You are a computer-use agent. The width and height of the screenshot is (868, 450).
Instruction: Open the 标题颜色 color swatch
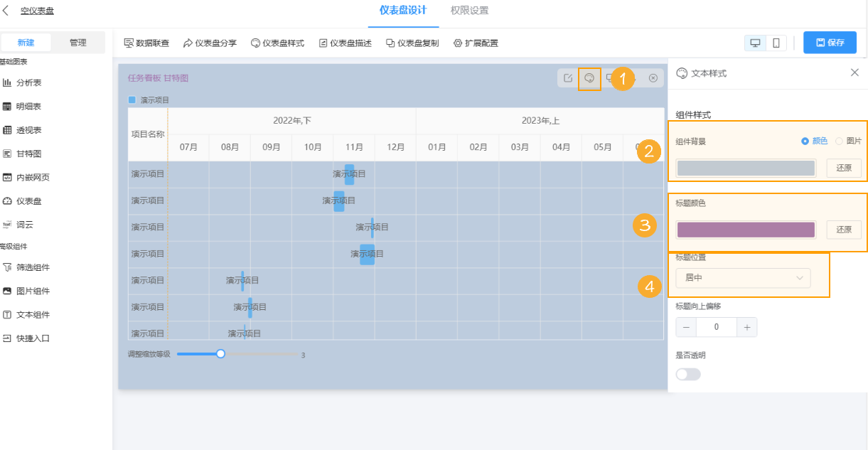pyautogui.click(x=746, y=229)
